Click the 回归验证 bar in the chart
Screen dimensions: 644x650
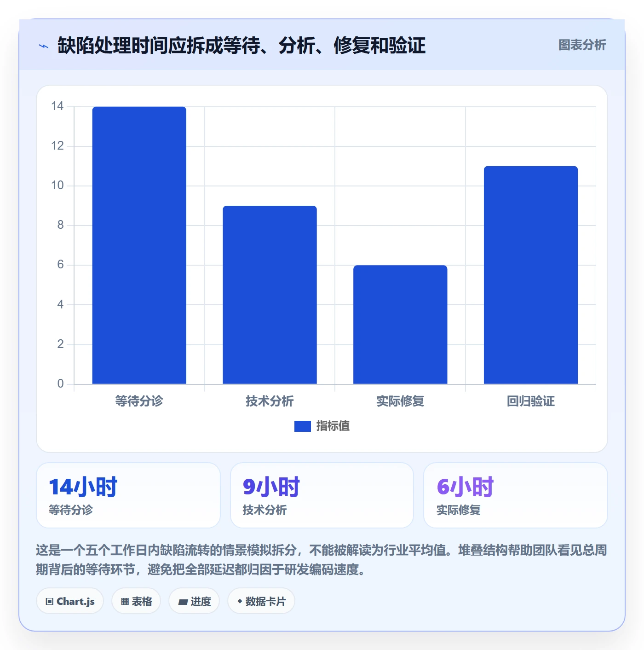pyautogui.click(x=531, y=275)
